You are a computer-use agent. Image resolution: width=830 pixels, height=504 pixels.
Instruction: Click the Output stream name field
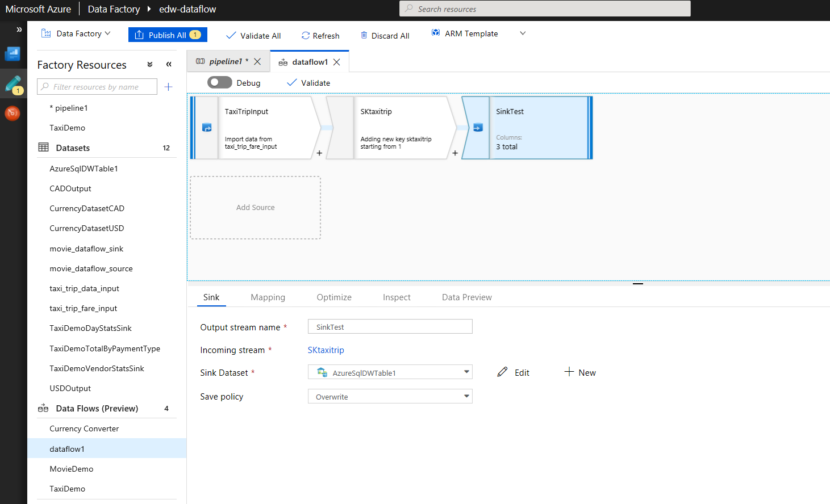point(390,327)
